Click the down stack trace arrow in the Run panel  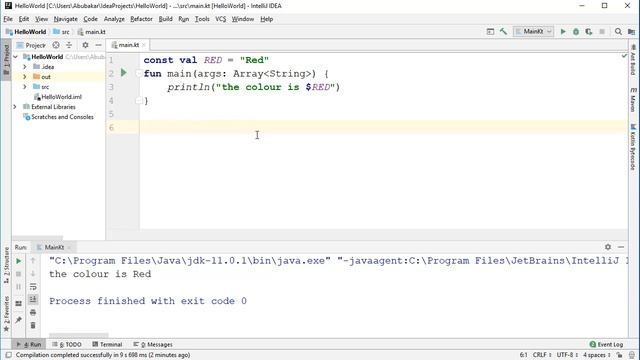[x=33, y=273]
